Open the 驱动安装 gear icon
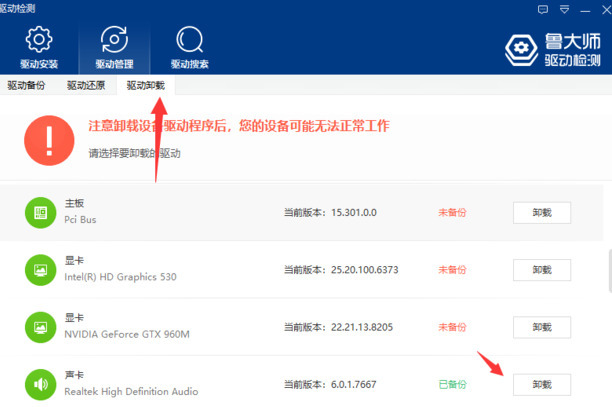 pos(39,39)
